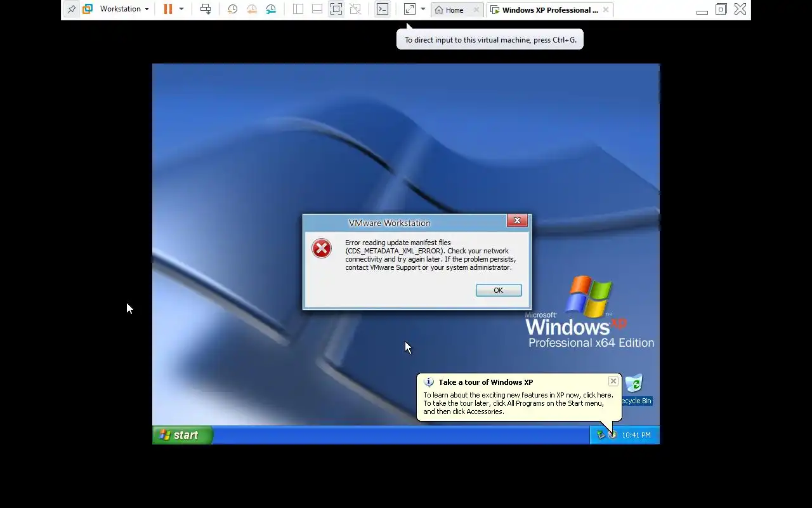Close the Home tab
The height and width of the screenshot is (508, 812).
coord(476,10)
